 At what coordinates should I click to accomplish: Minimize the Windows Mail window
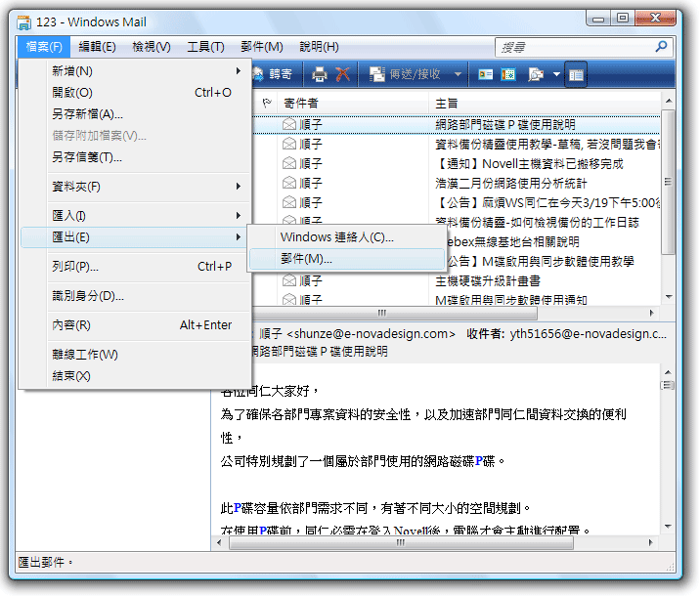598,19
